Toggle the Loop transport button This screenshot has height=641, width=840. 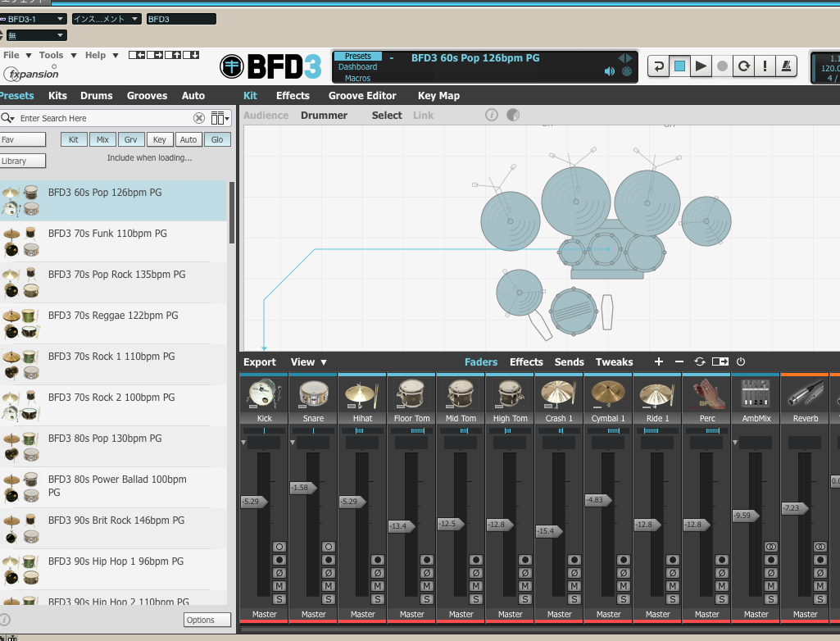tap(743, 66)
